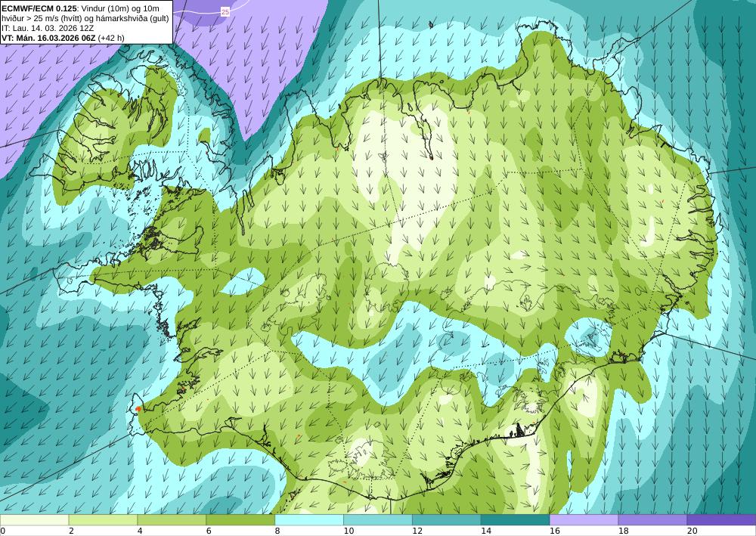The height and width of the screenshot is (536, 756).
Task: Select the pale cyan 8–10 legend swatch
Action: pos(309,520)
